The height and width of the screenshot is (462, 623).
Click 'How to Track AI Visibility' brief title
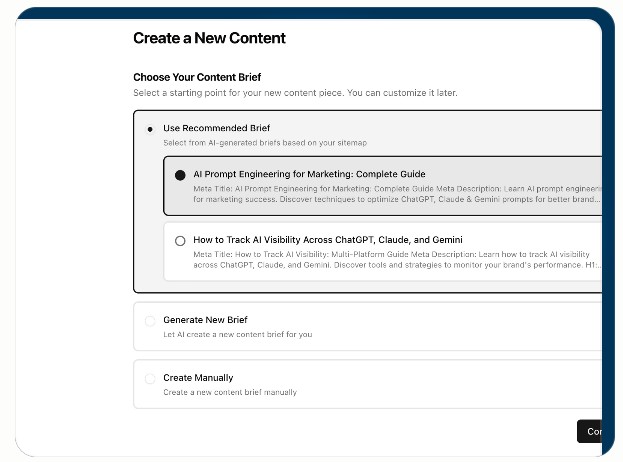coord(327,239)
